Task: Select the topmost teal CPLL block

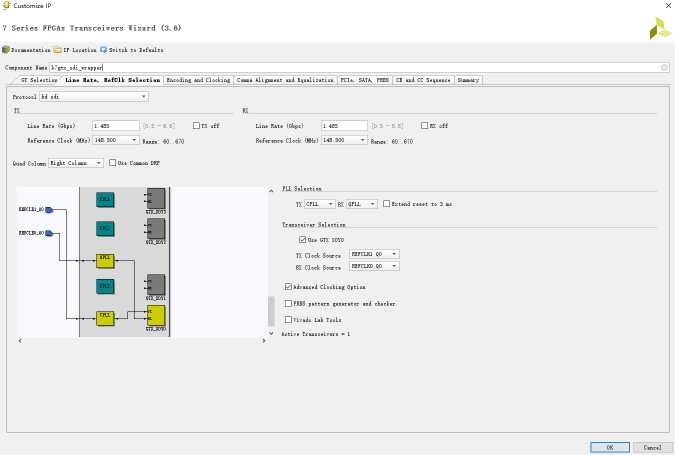Action: [x=105, y=199]
